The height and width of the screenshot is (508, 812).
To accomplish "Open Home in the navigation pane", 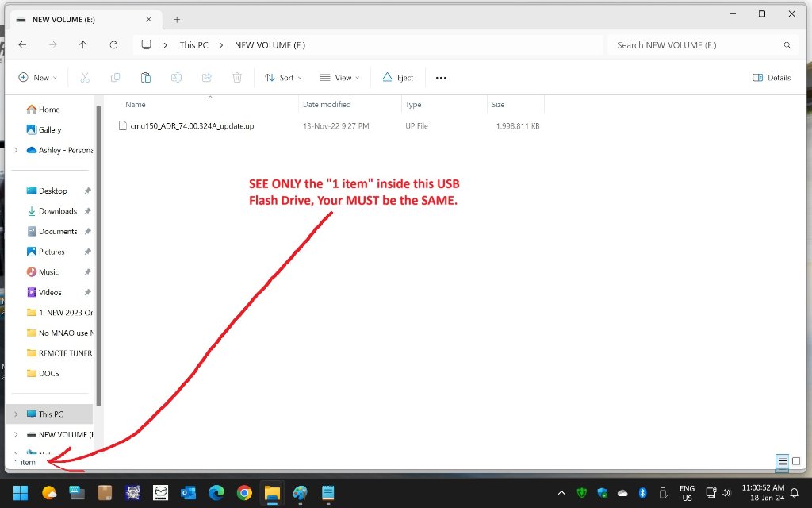I will [44, 110].
